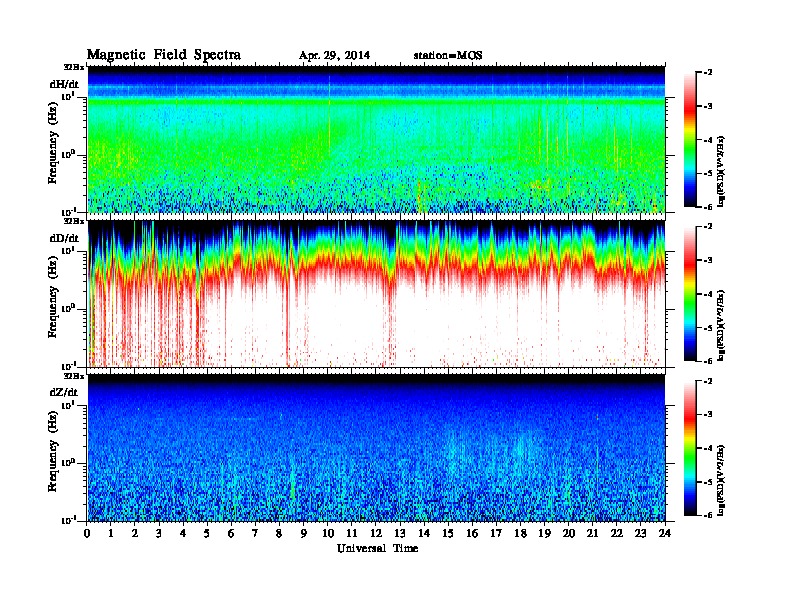This screenshot has width=792, height=612.
Task: Click the "-6" tick on dZ/dt color bar
Action: [708, 515]
